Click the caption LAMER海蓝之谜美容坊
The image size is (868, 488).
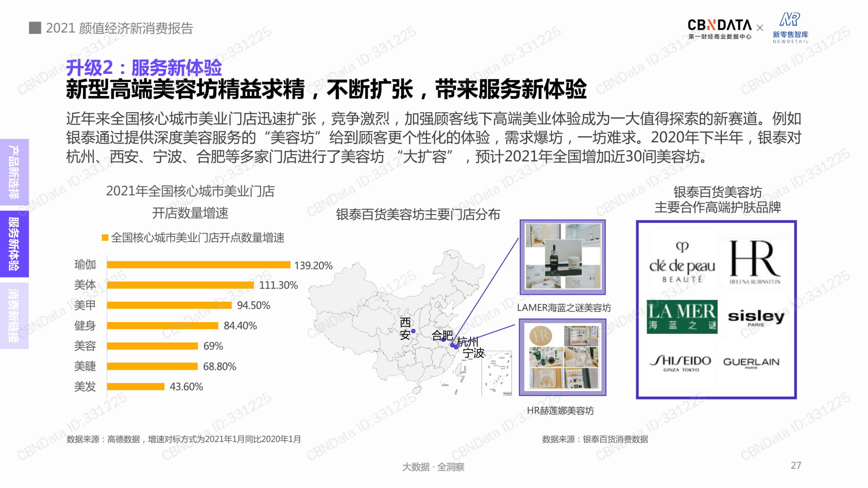click(564, 308)
